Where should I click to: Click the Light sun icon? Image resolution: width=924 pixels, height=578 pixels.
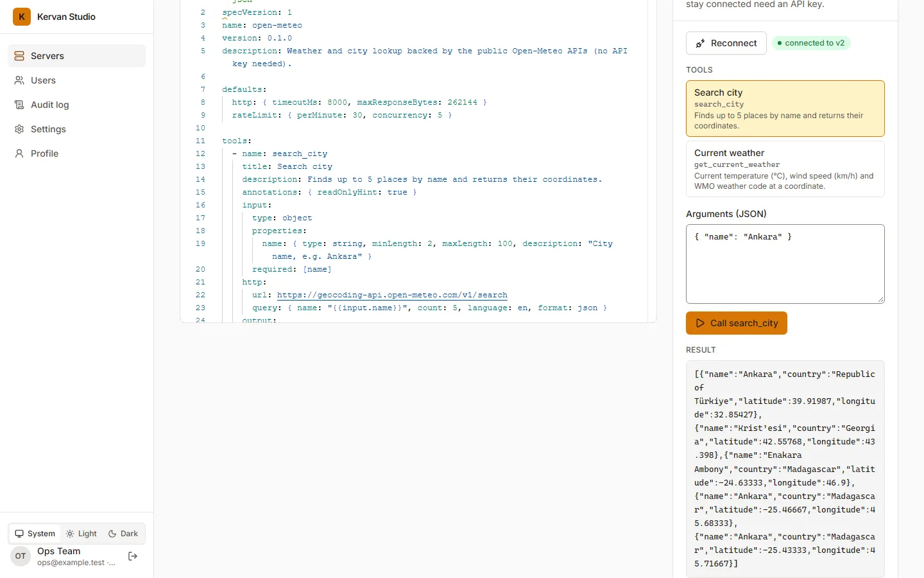(x=70, y=534)
